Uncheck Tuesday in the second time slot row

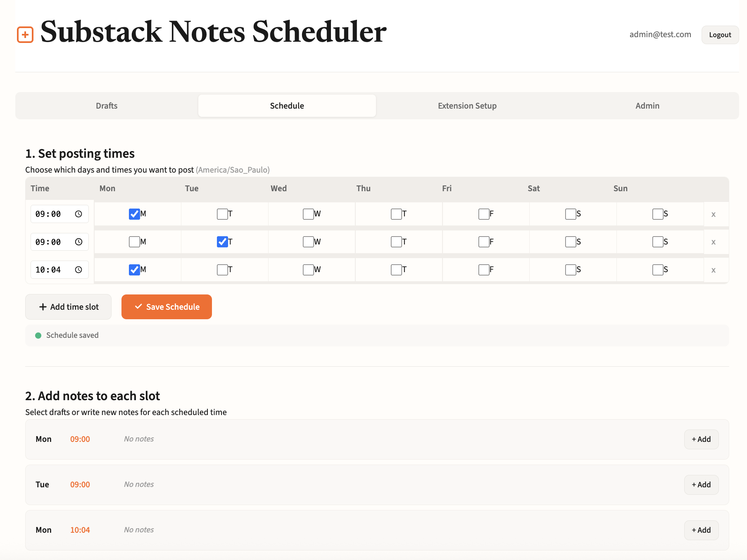click(223, 242)
